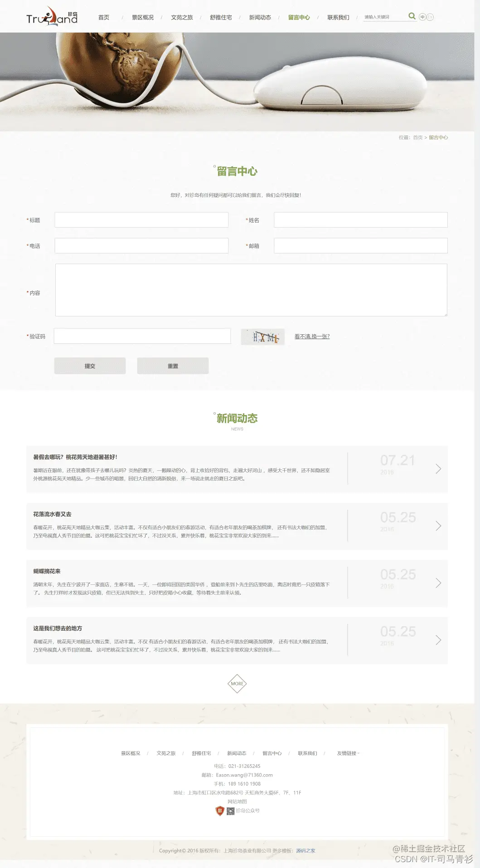
Task: Switch language to Chinese (中)
Action: pos(422,17)
